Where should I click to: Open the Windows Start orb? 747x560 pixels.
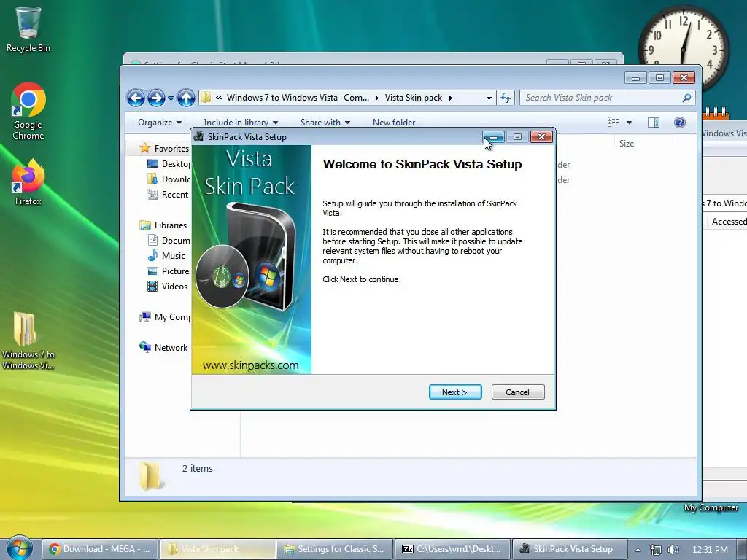pos(18,548)
